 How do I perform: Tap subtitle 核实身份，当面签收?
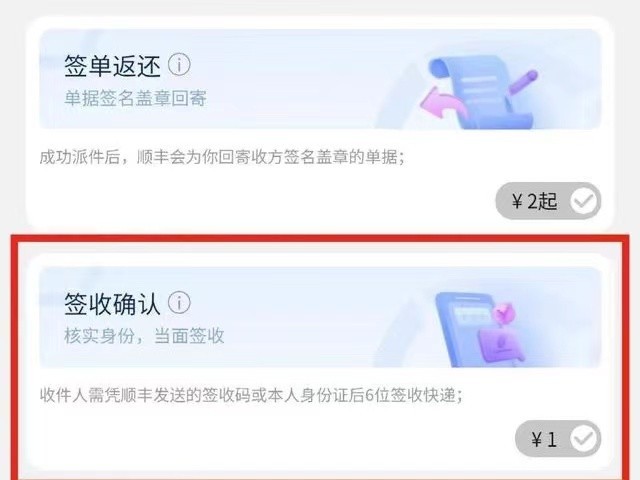point(144,336)
